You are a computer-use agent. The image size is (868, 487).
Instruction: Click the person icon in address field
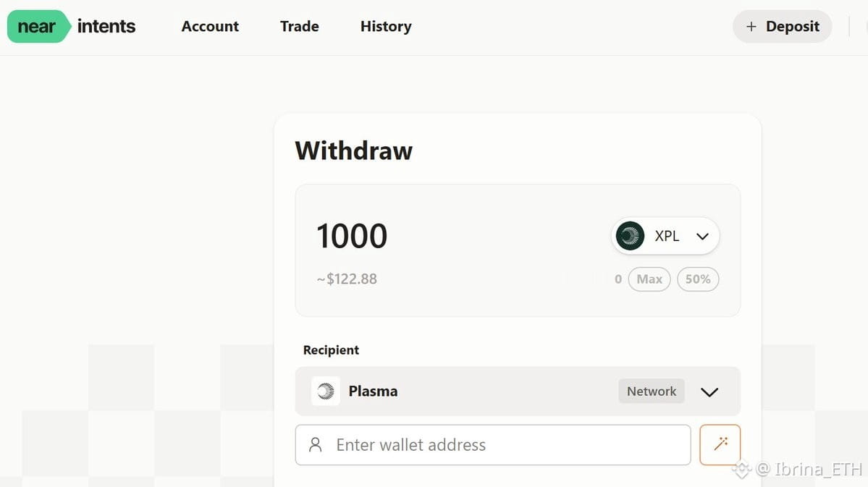(x=316, y=444)
